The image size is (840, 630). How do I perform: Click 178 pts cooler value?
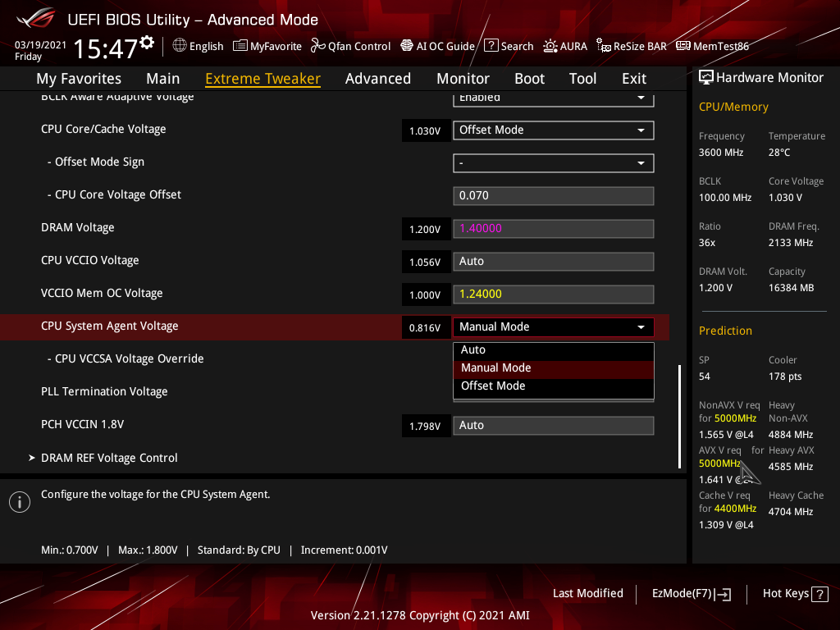785,376
